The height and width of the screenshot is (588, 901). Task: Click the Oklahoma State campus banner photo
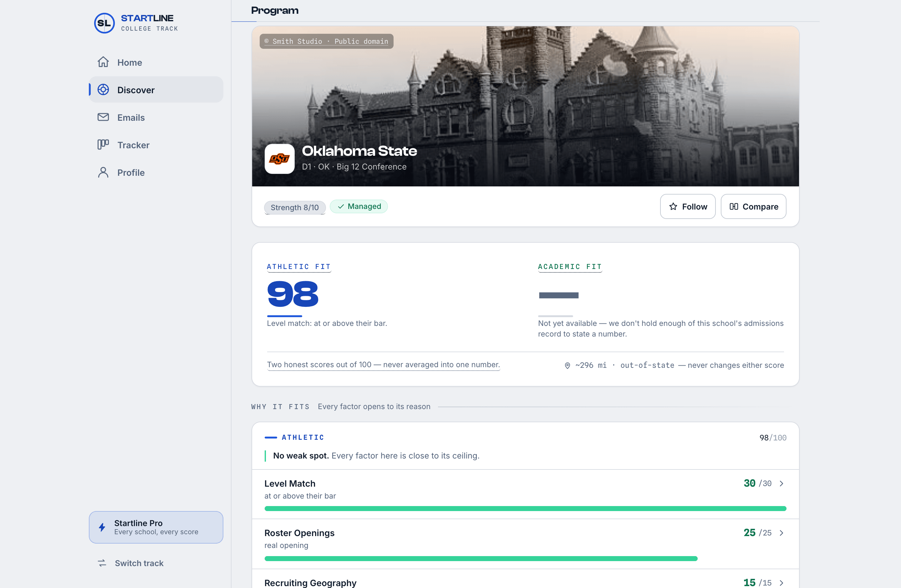(x=525, y=106)
